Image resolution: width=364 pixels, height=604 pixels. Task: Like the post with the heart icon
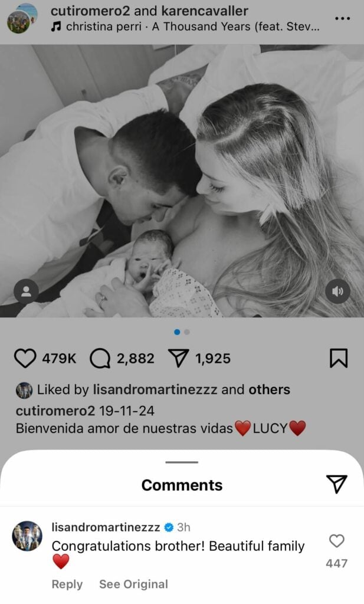[25, 358]
